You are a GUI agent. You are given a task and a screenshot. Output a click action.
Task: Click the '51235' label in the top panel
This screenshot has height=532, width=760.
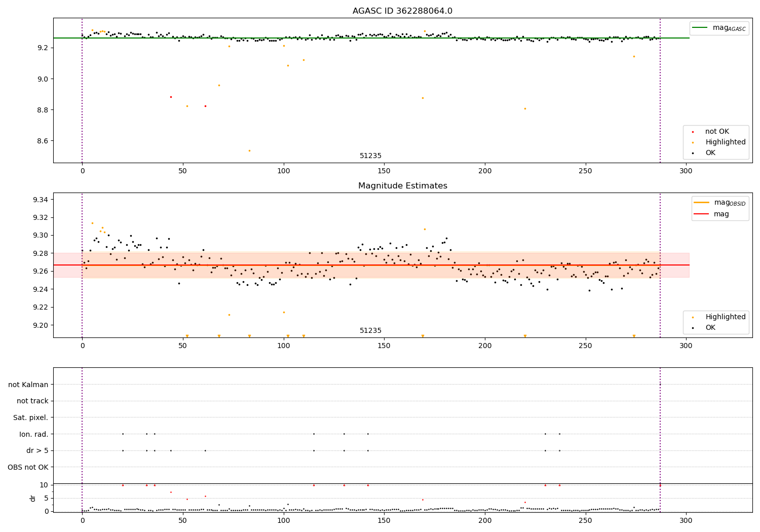click(x=370, y=156)
